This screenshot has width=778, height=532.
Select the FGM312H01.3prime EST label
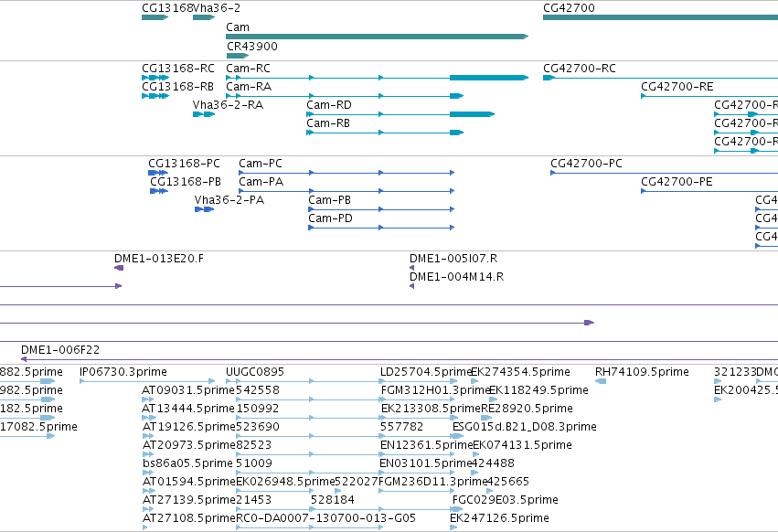click(435, 390)
